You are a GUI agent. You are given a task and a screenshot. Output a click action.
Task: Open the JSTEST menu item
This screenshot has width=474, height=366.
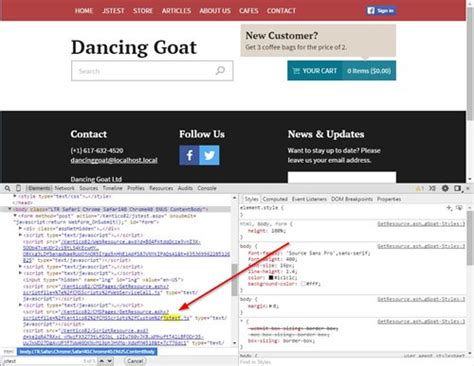tap(113, 11)
